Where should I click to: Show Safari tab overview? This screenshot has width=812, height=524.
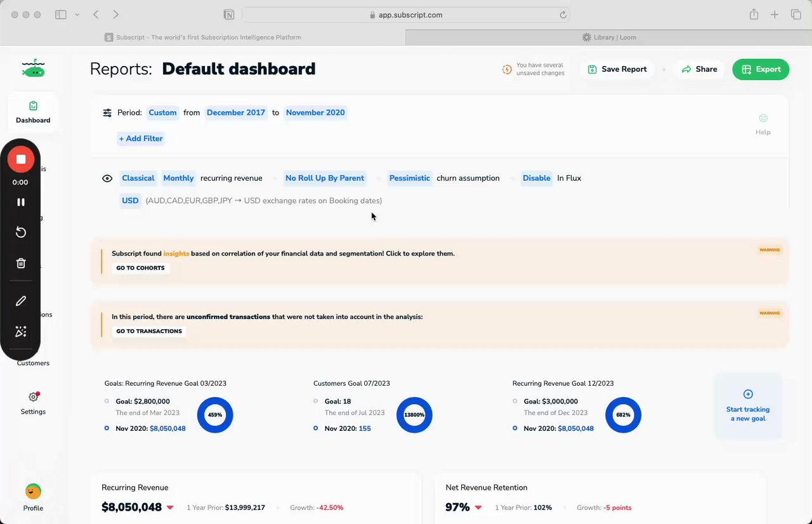click(x=796, y=15)
